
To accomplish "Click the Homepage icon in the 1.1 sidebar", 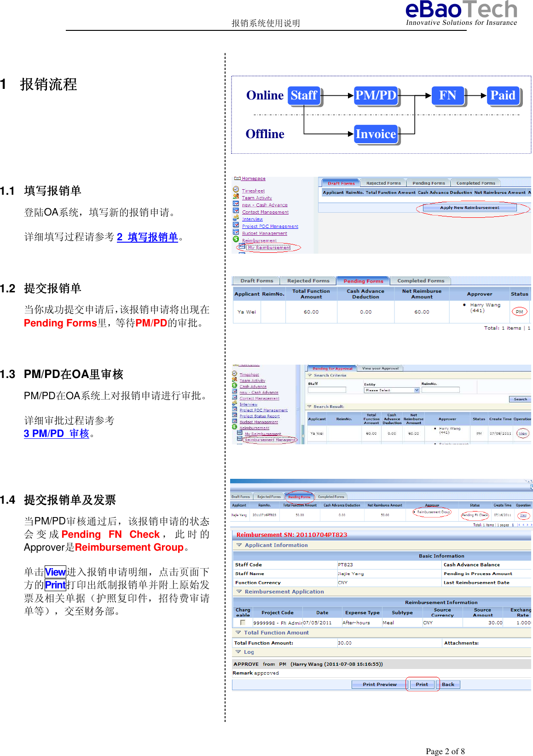I will (x=237, y=179).
